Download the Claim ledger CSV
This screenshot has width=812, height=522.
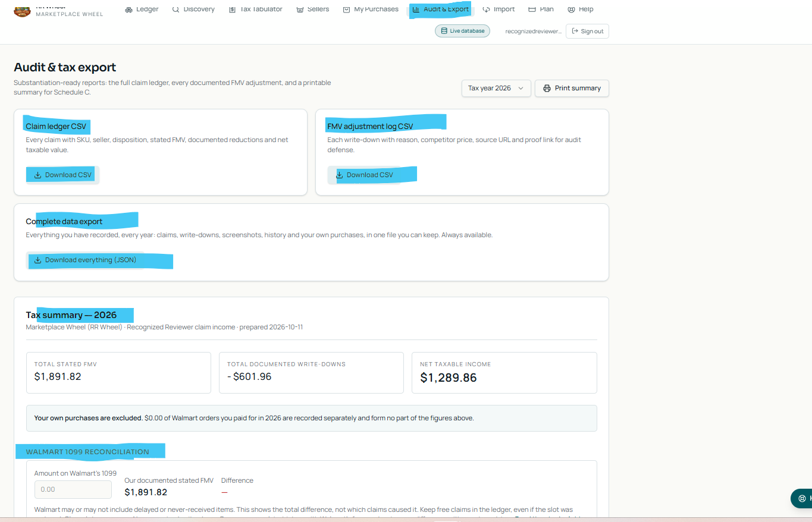[62, 175]
